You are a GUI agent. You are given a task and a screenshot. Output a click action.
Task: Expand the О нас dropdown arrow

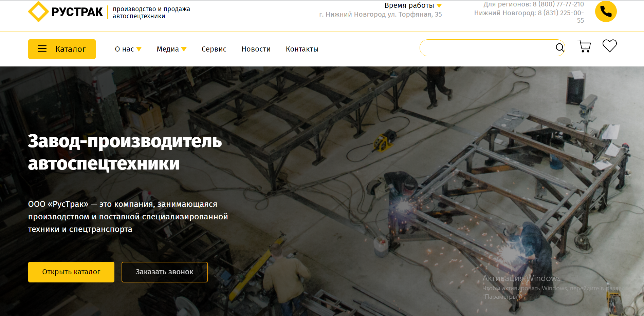pyautogui.click(x=139, y=50)
